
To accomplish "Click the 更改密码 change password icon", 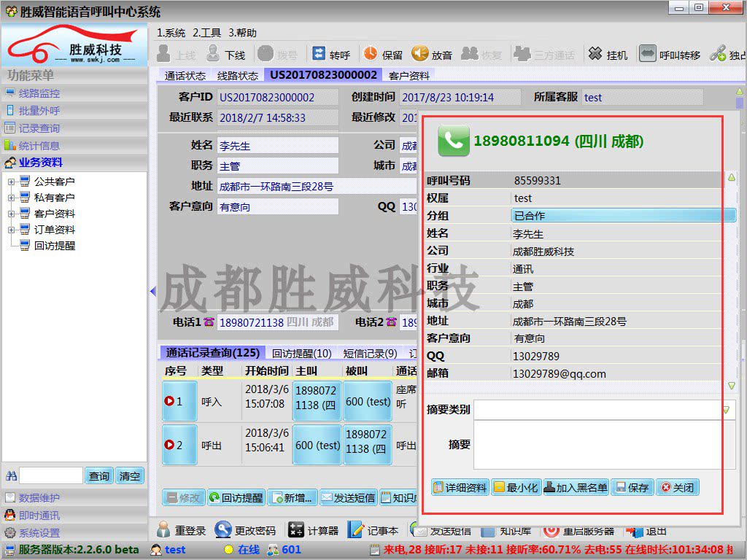I will [222, 529].
